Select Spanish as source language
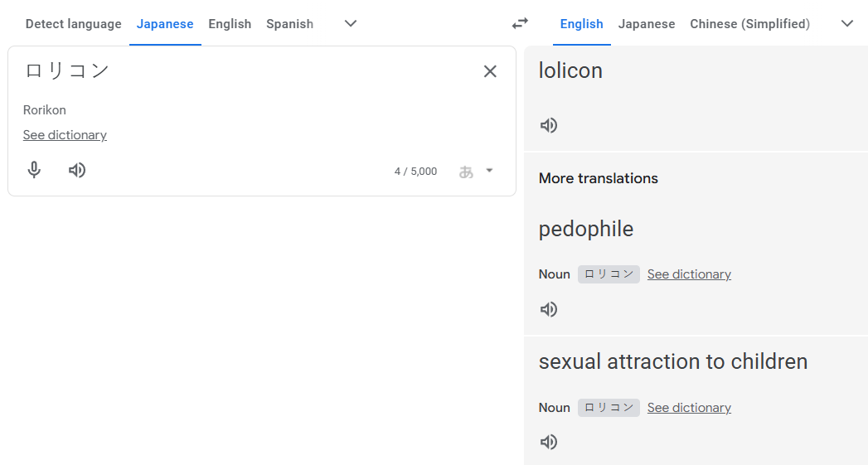 (289, 24)
